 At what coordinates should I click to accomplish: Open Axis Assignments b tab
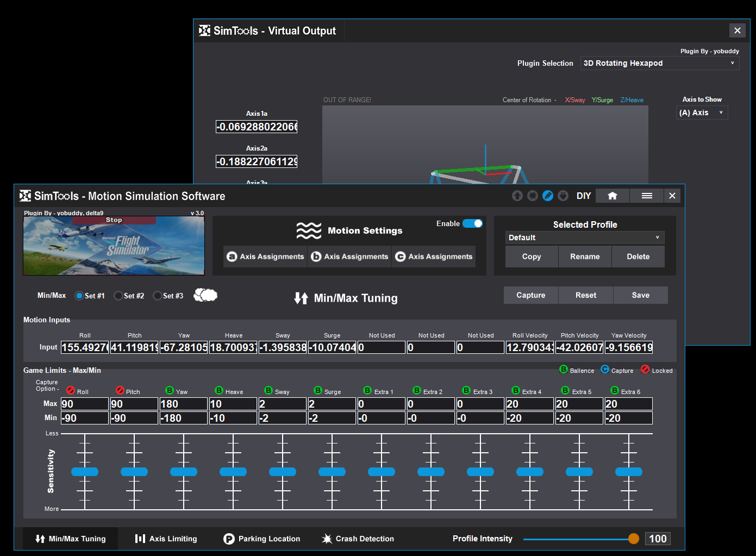349,257
